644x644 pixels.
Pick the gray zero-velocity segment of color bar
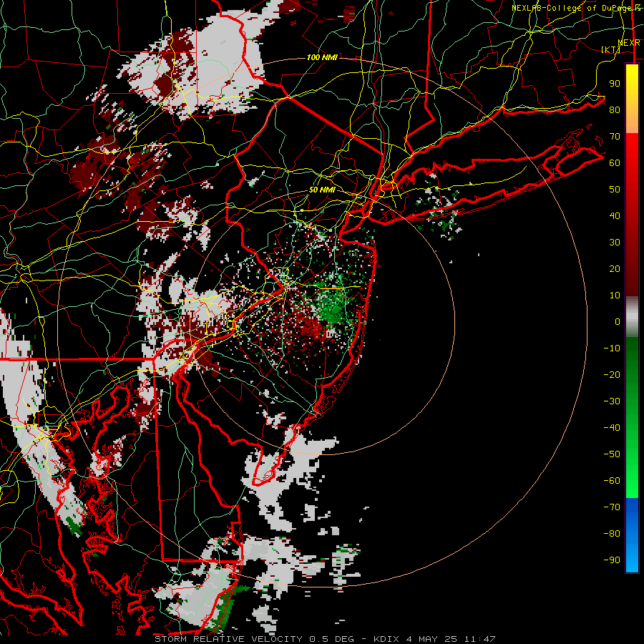[x=632, y=317]
